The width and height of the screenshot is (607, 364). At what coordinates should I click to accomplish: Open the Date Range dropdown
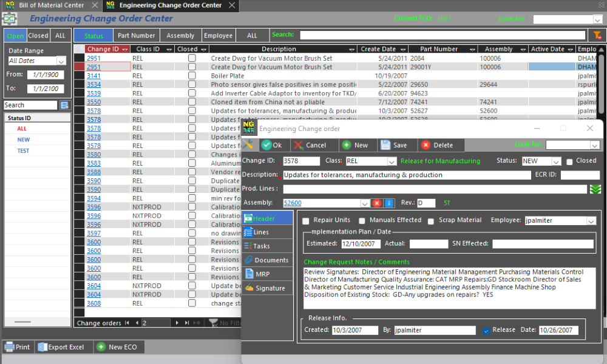(61, 61)
